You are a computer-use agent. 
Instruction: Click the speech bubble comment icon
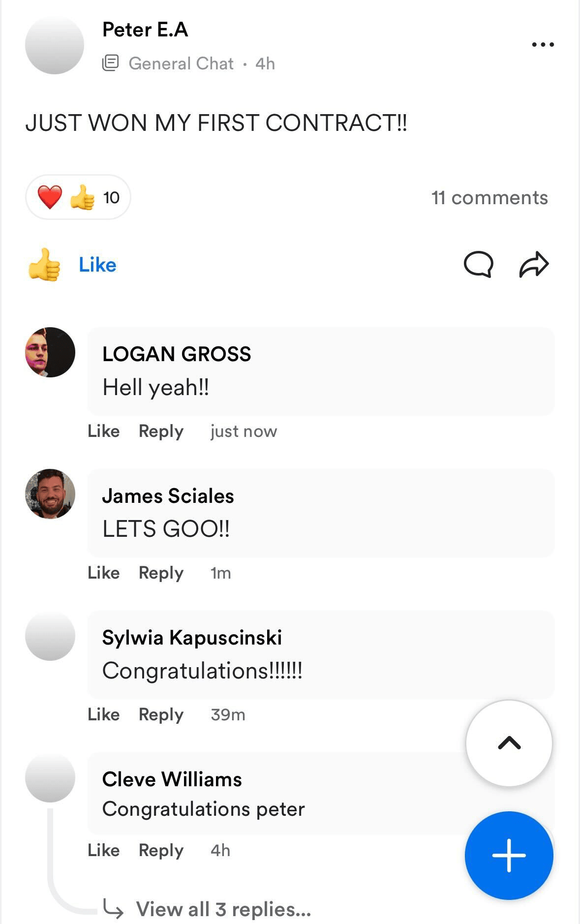[478, 265]
